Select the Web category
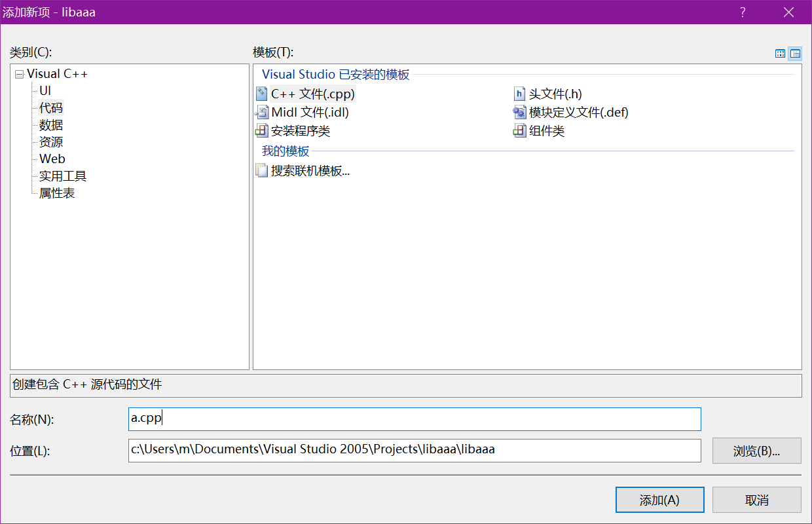 [x=52, y=159]
